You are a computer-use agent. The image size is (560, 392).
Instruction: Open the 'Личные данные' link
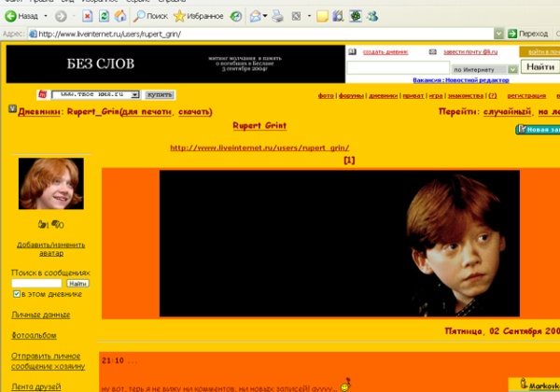tap(41, 315)
